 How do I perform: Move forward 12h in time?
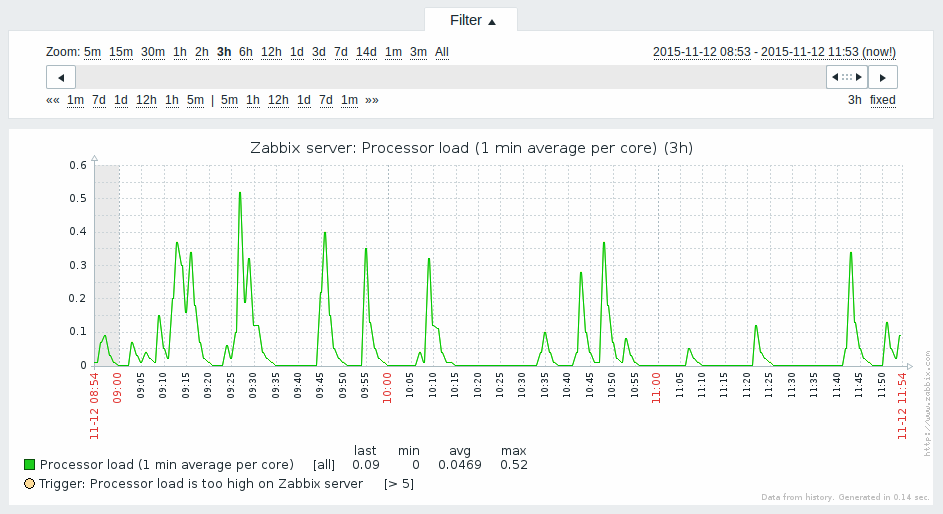point(278,100)
